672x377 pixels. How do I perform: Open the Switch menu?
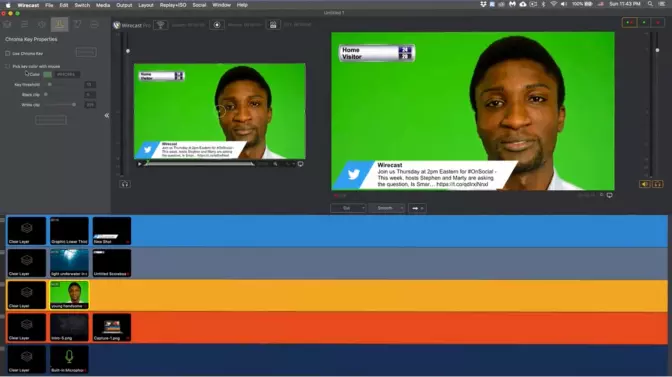click(82, 5)
